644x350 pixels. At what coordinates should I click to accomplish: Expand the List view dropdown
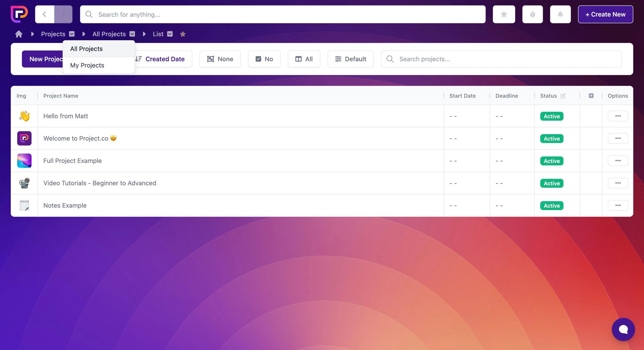click(x=170, y=34)
